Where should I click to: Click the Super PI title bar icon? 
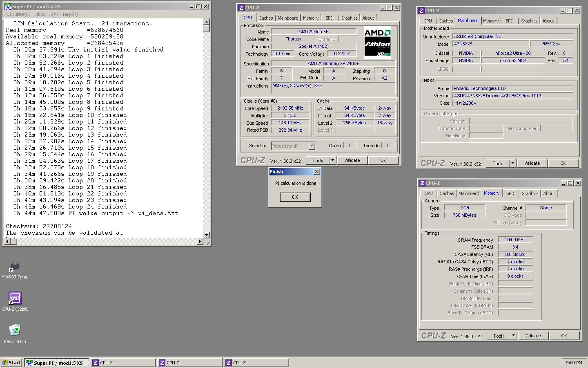click(7, 6)
